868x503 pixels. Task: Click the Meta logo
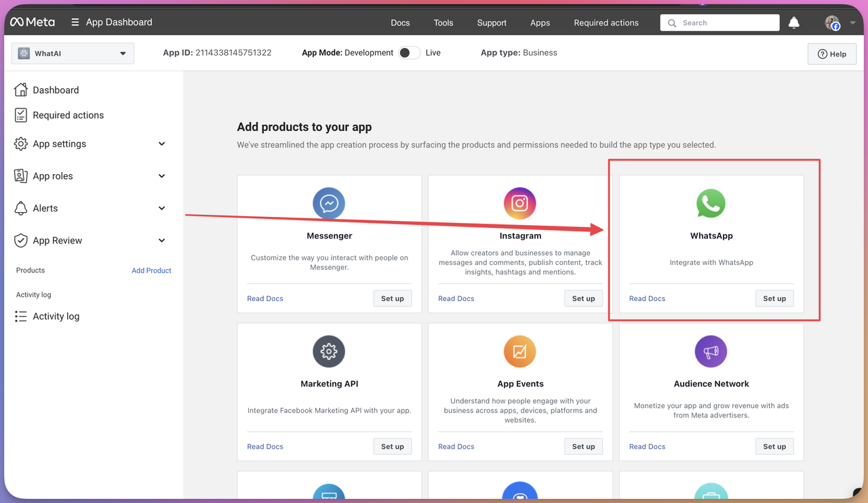(32, 22)
